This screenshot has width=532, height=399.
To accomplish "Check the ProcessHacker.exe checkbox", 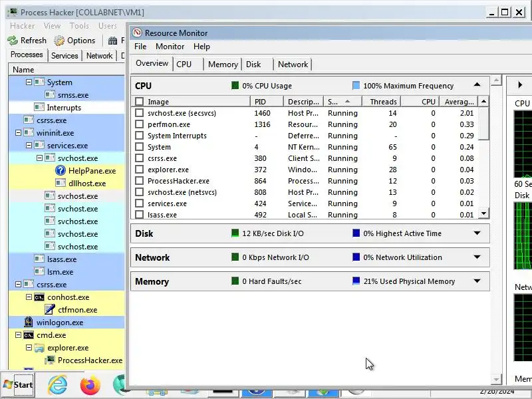I will click(x=139, y=181).
